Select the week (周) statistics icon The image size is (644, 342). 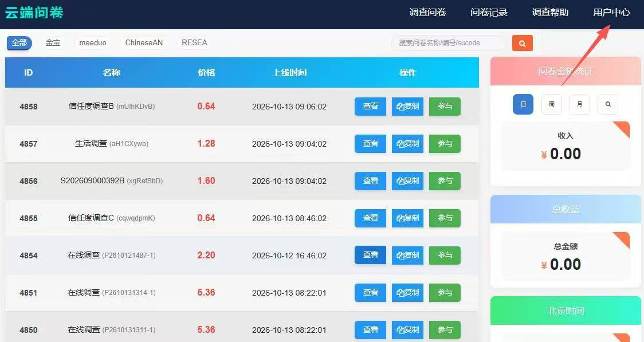[552, 104]
